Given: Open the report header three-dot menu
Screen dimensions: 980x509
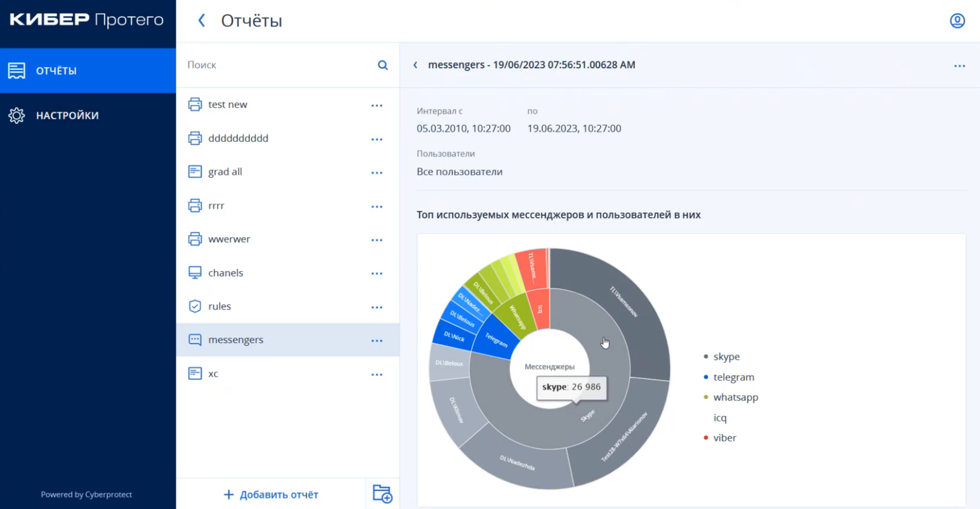Looking at the screenshot, I should [x=959, y=66].
